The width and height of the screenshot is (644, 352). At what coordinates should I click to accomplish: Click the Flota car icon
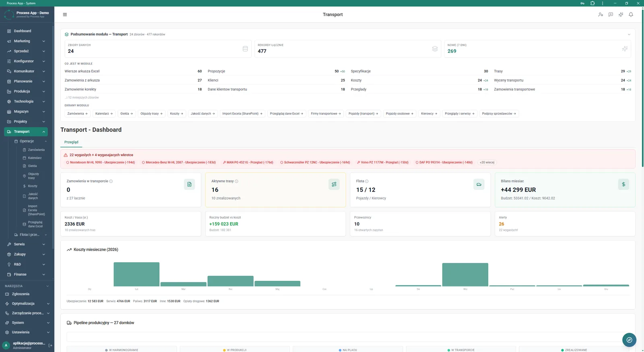(479, 184)
